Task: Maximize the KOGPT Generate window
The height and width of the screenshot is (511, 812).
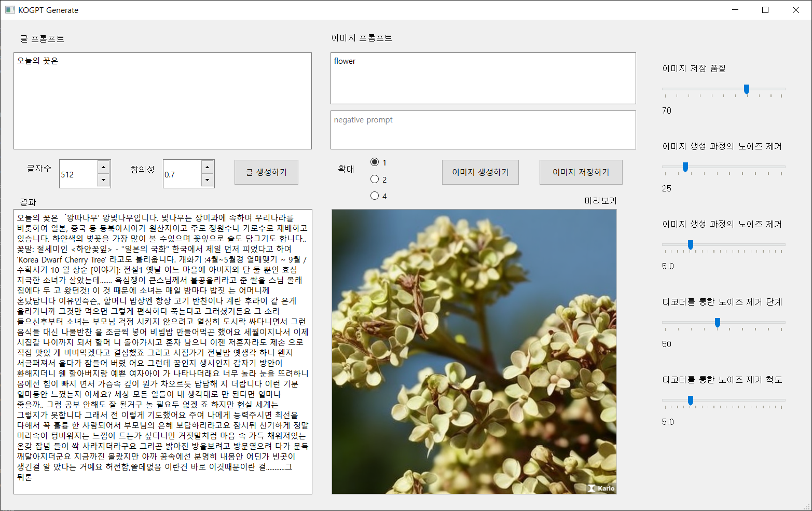Action: 765,10
